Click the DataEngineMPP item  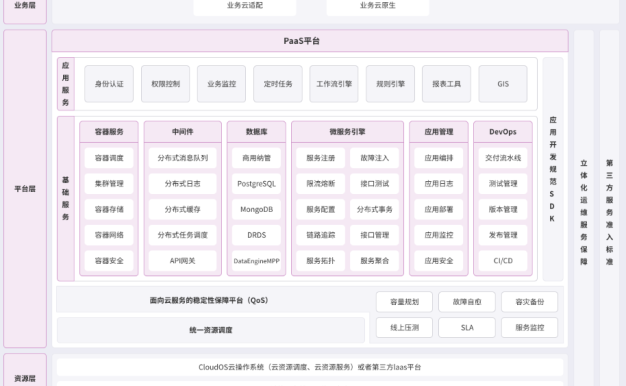[x=256, y=261]
